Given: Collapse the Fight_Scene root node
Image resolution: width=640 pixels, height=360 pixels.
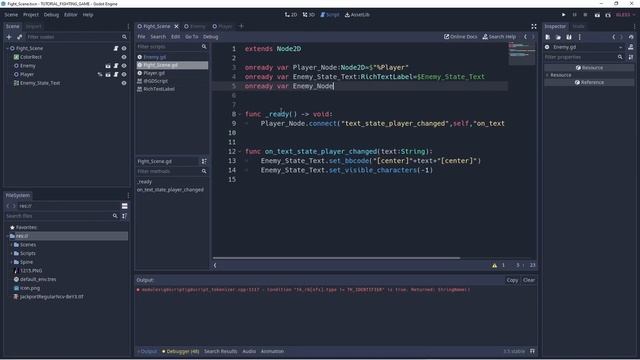Looking at the screenshot, I should pos(7,48).
